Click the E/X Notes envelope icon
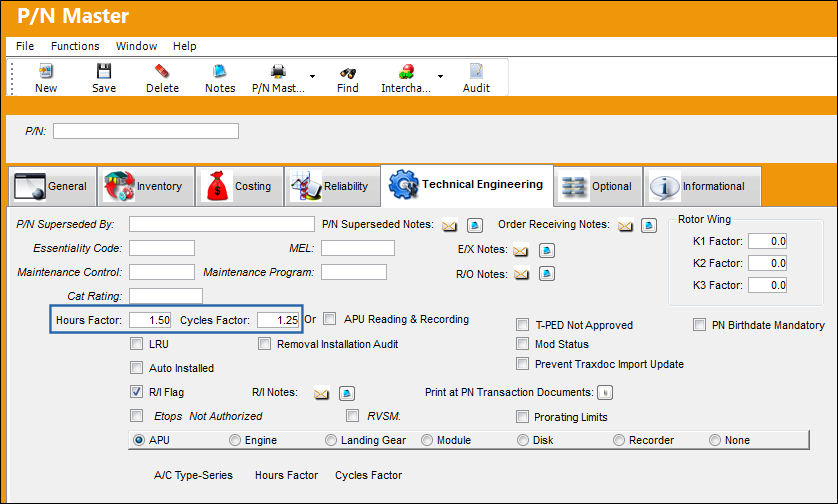Image resolution: width=838 pixels, height=504 pixels. tap(521, 251)
